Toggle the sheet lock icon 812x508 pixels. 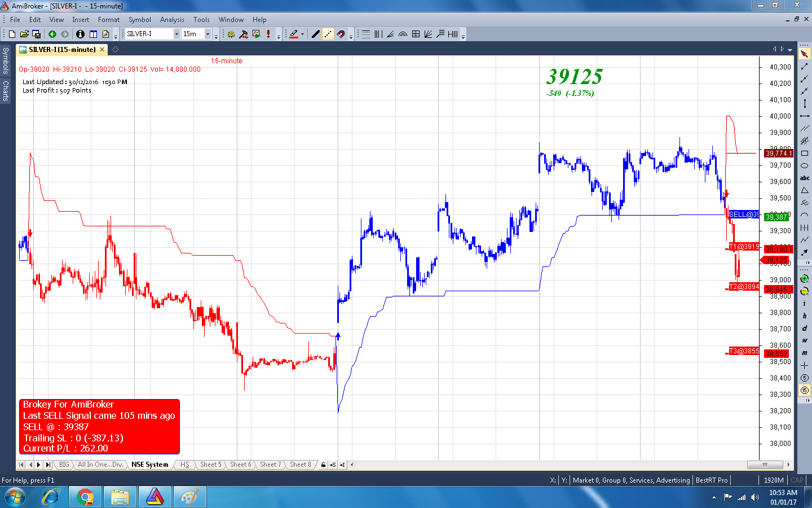[323, 465]
